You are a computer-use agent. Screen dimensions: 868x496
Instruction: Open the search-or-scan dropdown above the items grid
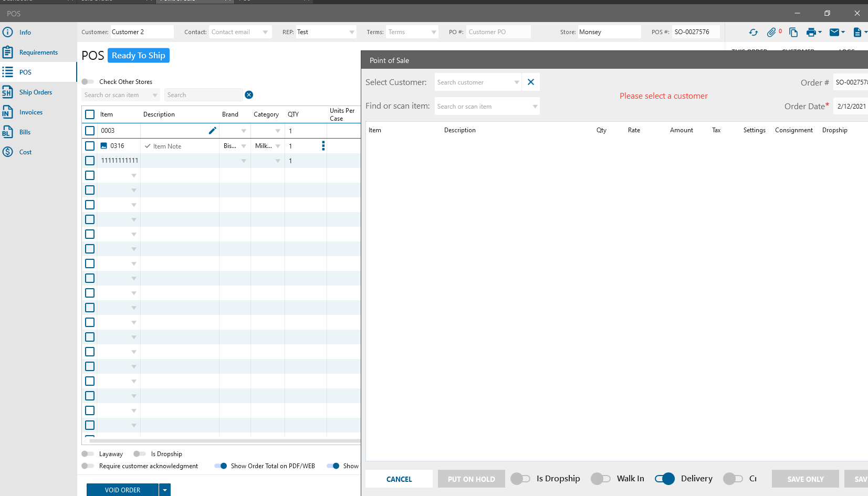(x=155, y=96)
